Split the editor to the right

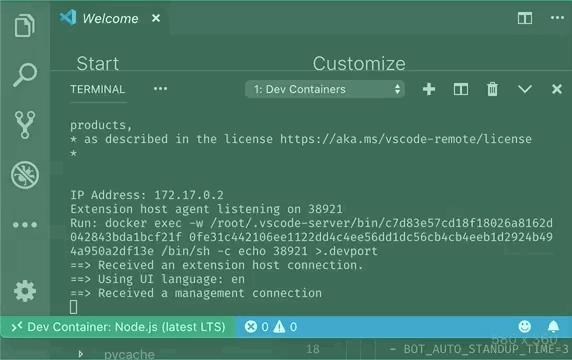(x=525, y=18)
